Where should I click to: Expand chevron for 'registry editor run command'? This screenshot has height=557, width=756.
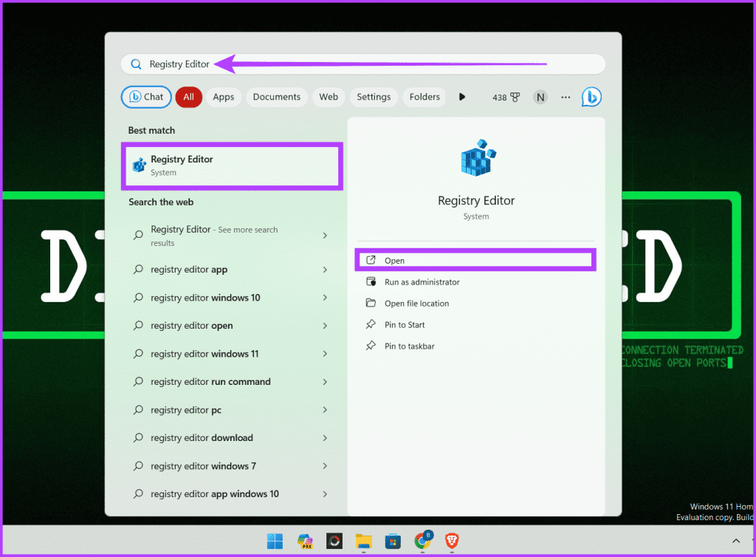(325, 381)
